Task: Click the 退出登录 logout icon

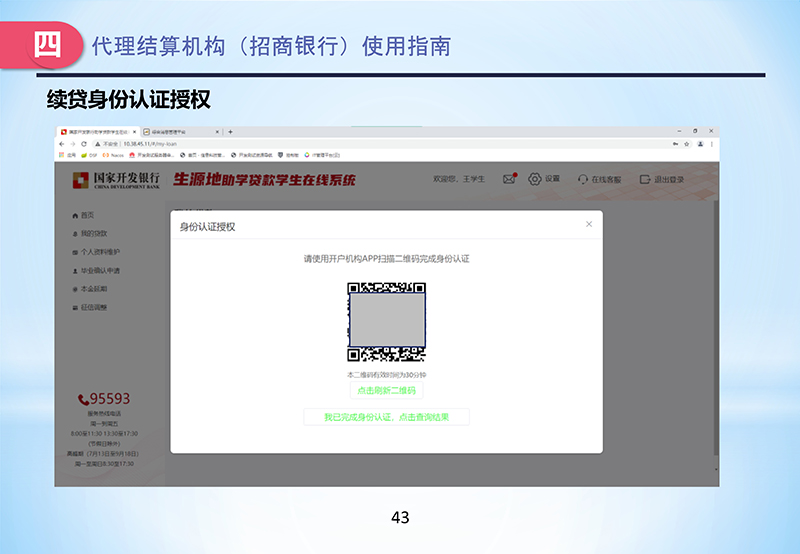Action: point(645,179)
